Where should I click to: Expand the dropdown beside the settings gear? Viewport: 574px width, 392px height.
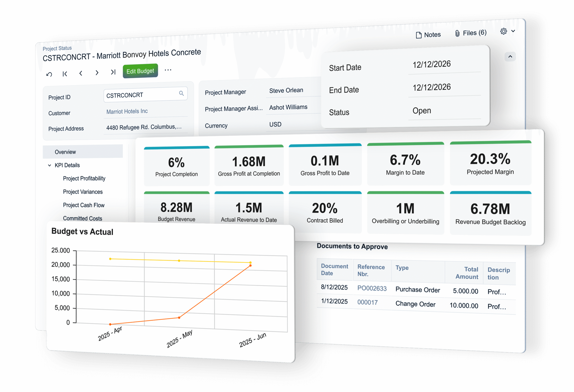tap(513, 31)
